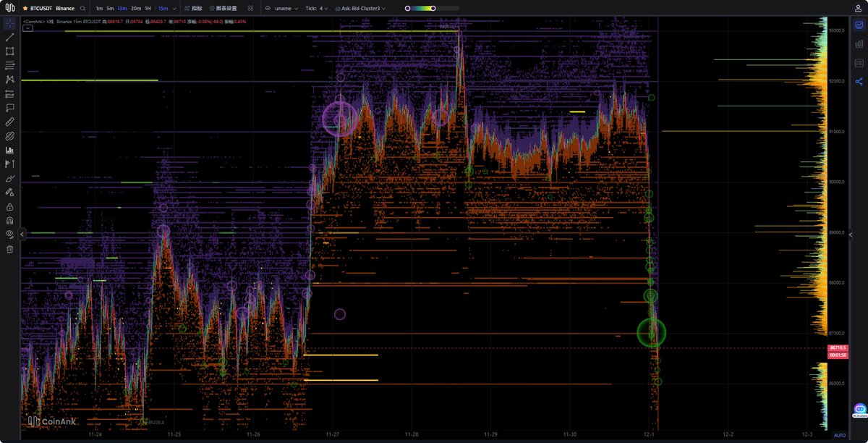The height and width of the screenshot is (443, 868).
Task: Click the left handle of heatmap color slider
Action: click(x=408, y=8)
